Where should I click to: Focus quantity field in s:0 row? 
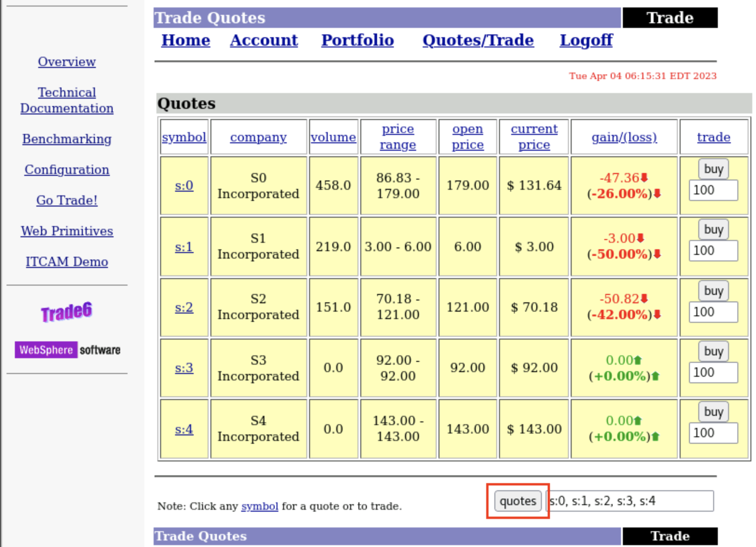[713, 190]
